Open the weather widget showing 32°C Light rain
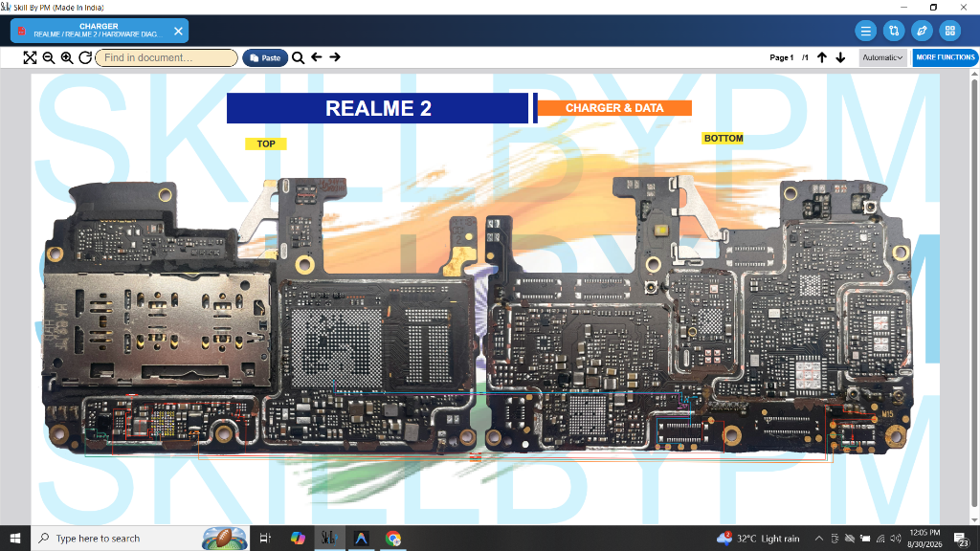Viewport: 980px width, 551px height. pyautogui.click(x=758, y=538)
